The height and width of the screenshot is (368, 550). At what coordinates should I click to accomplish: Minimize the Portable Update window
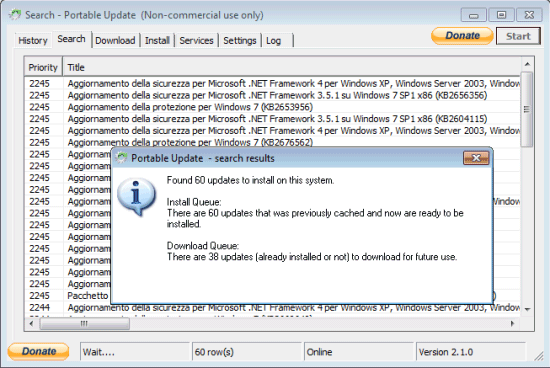click(x=473, y=15)
